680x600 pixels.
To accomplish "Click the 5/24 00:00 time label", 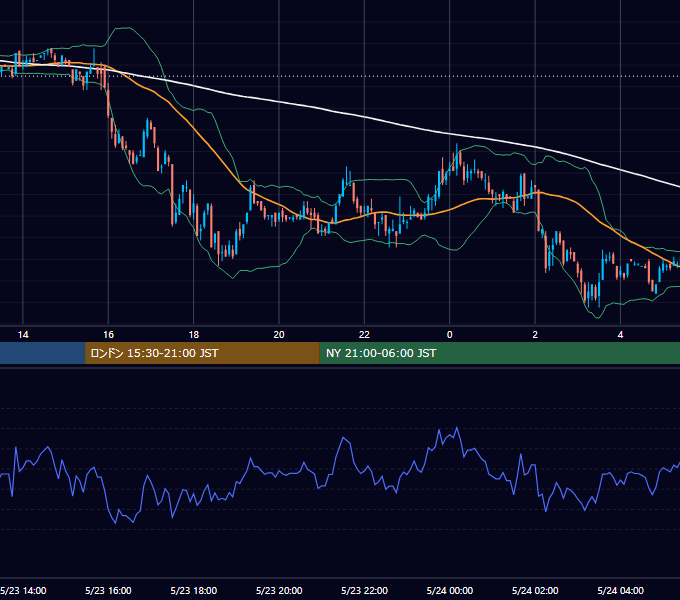I will [x=450, y=590].
